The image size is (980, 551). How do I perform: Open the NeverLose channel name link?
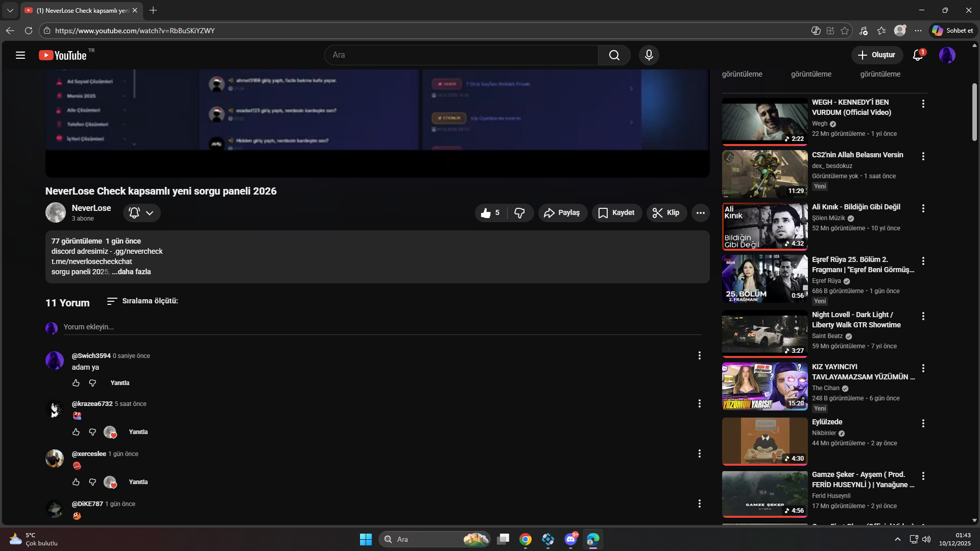tap(91, 208)
